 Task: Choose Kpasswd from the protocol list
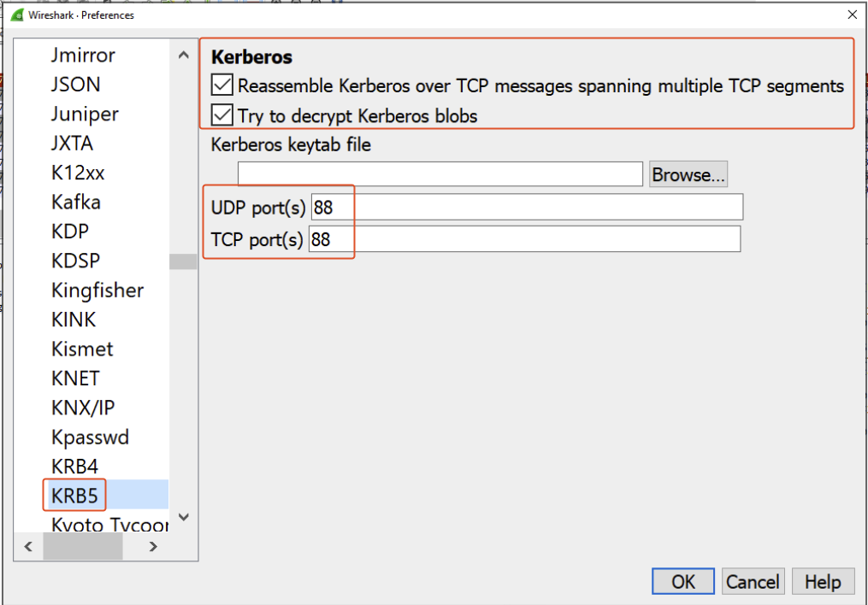[90, 438]
